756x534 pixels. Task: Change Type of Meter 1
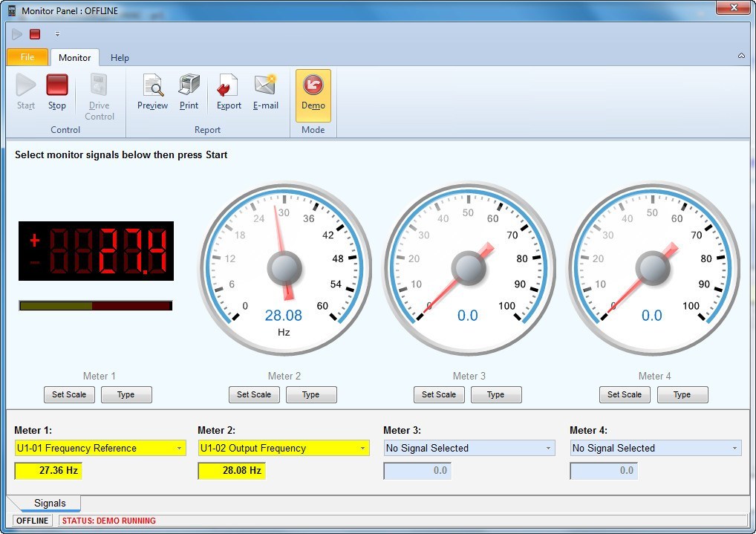[126, 394]
